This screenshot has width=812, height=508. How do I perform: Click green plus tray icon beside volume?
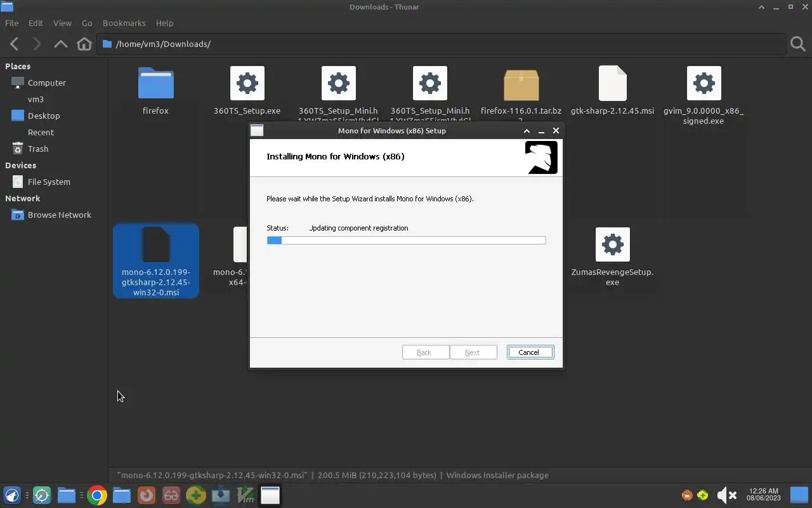(x=703, y=495)
